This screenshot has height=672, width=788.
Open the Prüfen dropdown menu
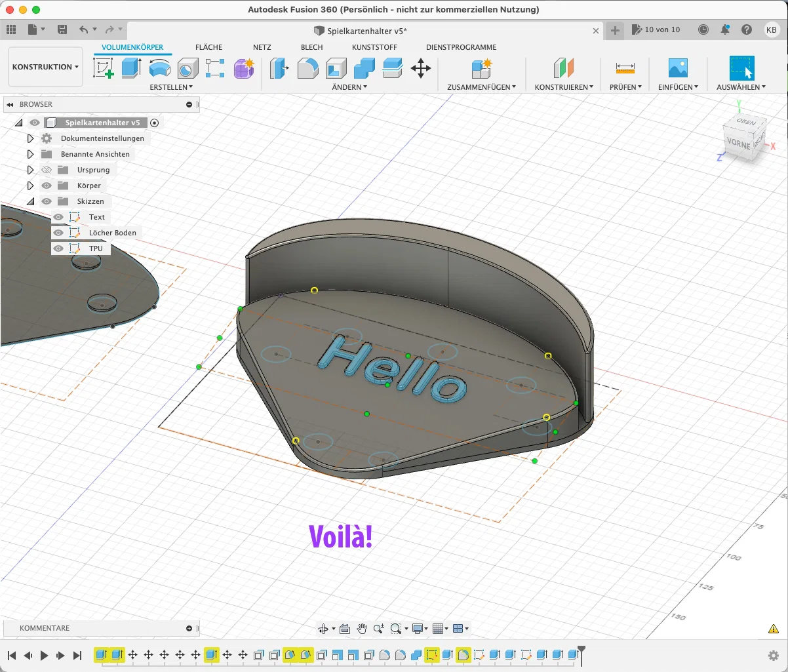[x=625, y=87]
